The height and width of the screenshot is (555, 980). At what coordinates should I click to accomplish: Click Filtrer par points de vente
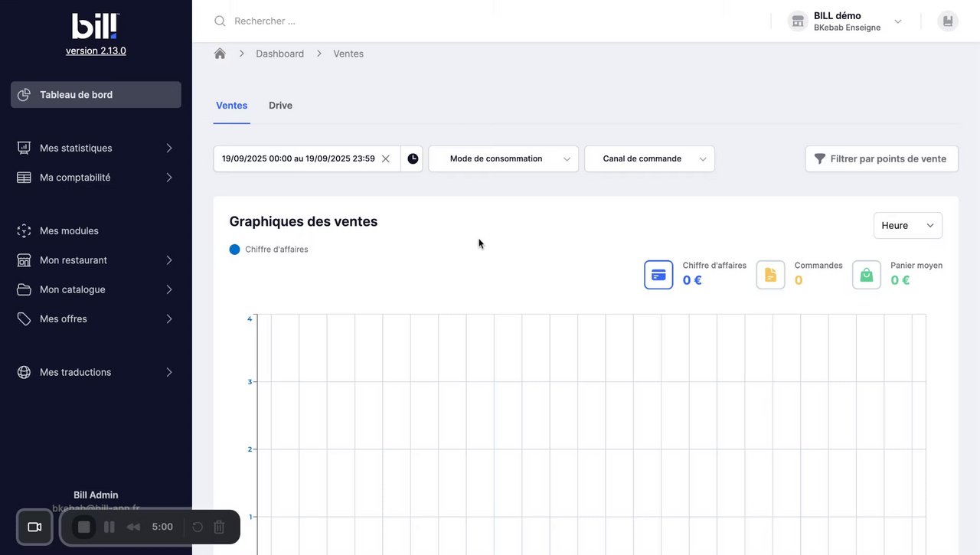pyautogui.click(x=881, y=158)
